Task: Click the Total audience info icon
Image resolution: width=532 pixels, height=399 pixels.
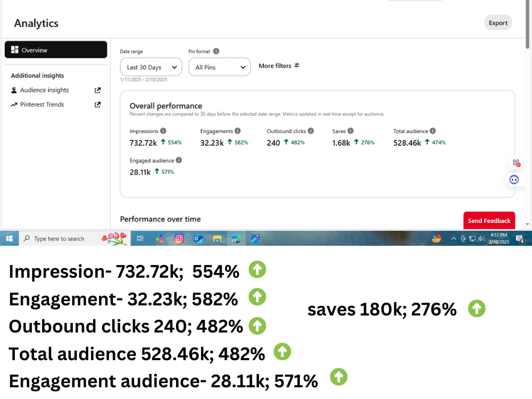Action: 433,131
